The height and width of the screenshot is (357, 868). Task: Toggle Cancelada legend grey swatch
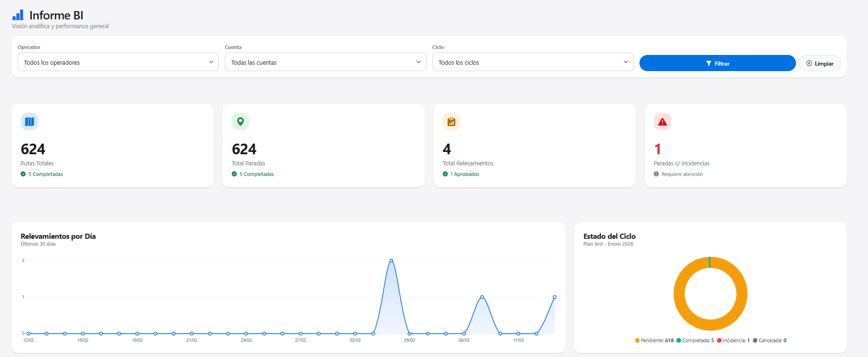point(755,340)
